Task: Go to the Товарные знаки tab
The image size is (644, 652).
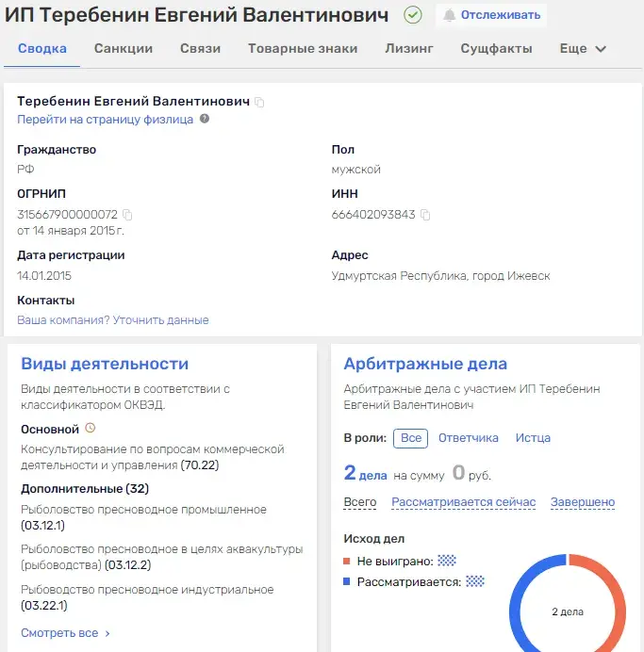Action: [x=303, y=49]
